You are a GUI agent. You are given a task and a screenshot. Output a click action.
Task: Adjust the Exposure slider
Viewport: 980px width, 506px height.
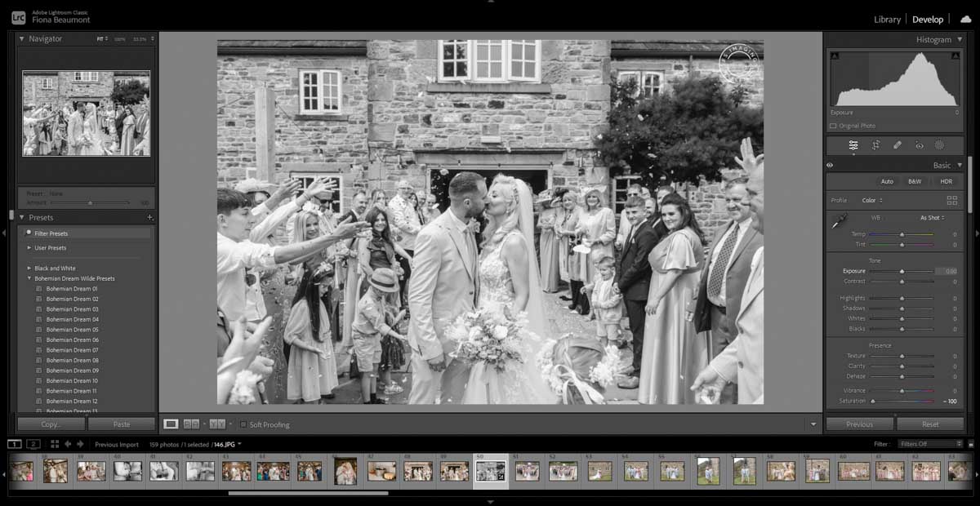[x=902, y=271]
